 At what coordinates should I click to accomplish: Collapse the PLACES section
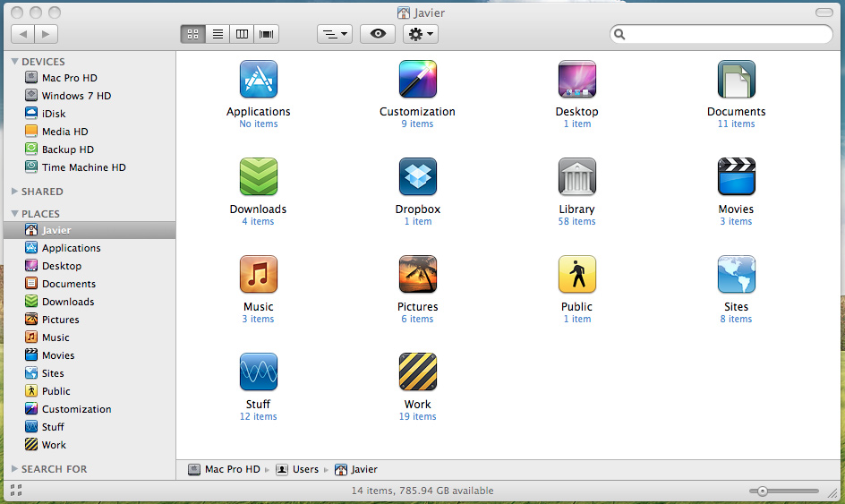tap(15, 213)
